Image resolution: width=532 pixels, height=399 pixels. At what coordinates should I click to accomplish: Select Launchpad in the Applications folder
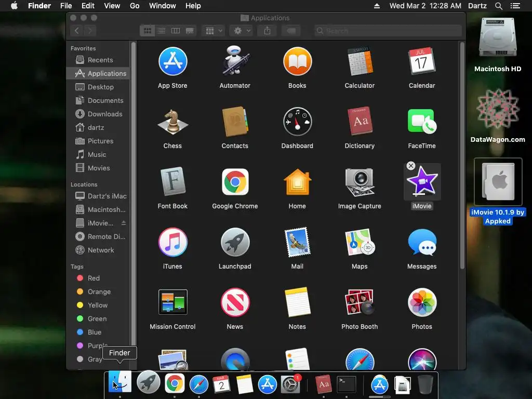235,242
